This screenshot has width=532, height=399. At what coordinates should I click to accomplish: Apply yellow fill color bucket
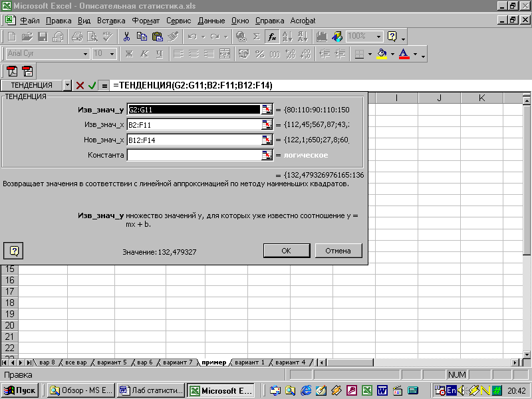382,54
